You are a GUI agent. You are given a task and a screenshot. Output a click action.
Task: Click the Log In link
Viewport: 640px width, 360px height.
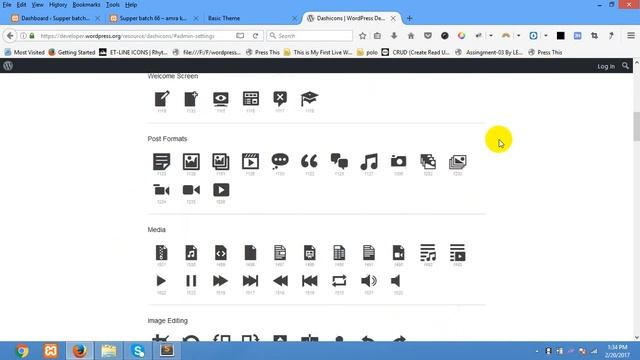pos(606,66)
